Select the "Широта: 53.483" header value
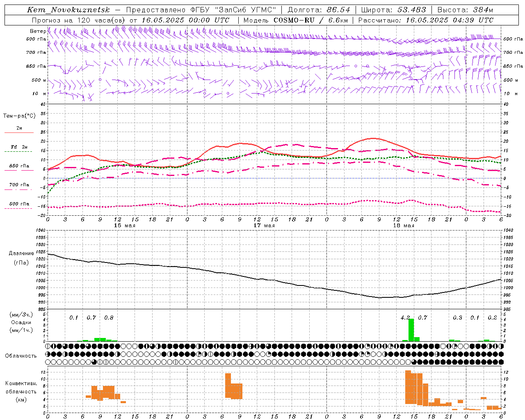Screen dimensions: 525x420 pos(394,10)
